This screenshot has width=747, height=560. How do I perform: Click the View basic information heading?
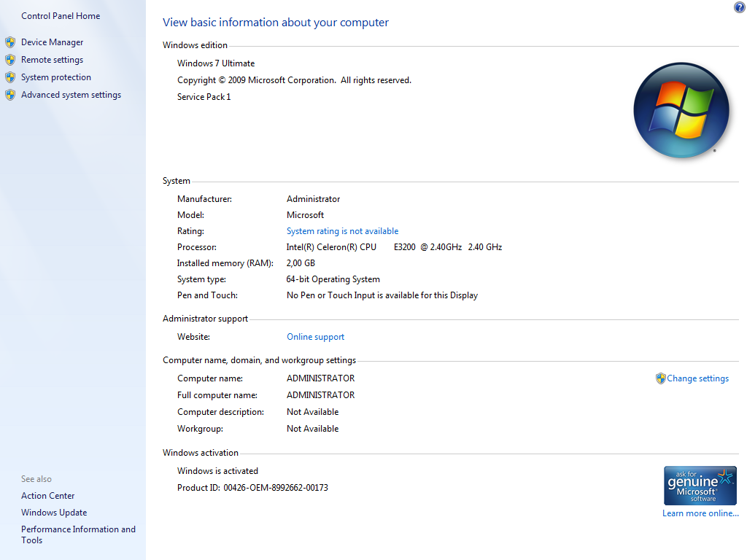coord(275,23)
